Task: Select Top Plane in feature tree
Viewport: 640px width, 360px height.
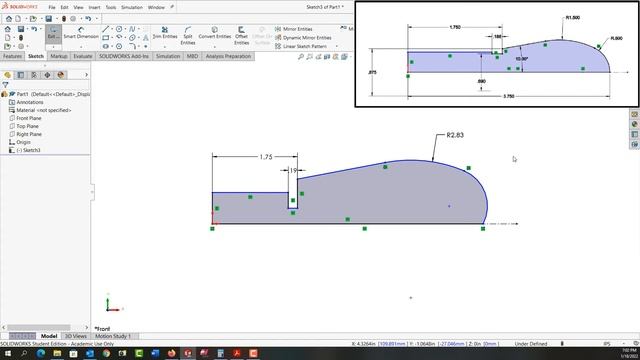Action: (27, 126)
